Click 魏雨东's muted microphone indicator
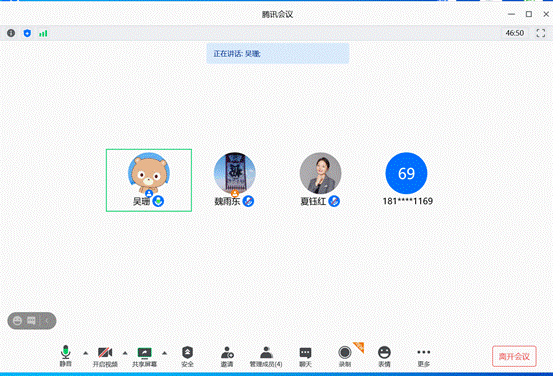 pos(248,201)
